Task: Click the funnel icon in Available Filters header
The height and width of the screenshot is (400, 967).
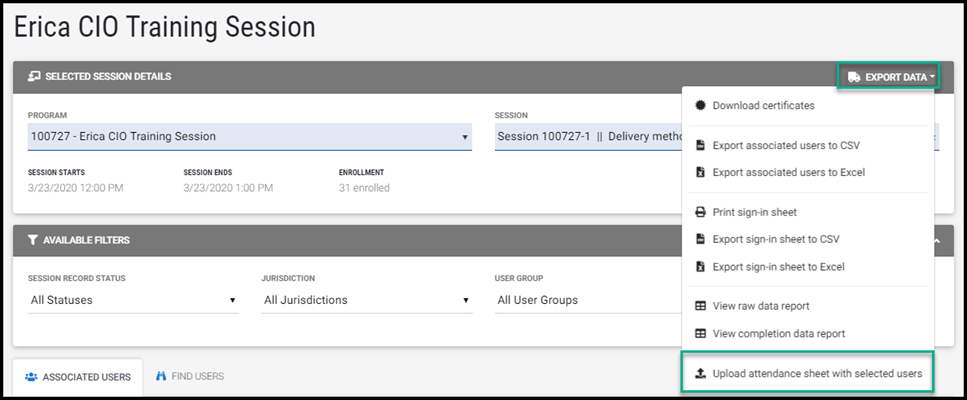Action: [x=33, y=240]
